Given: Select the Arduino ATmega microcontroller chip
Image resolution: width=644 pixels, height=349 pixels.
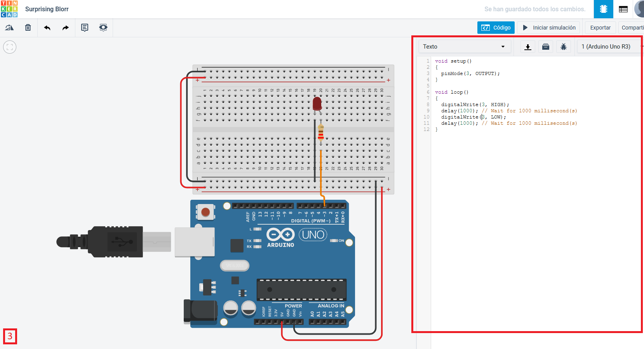Looking at the screenshot, I should point(301,290).
